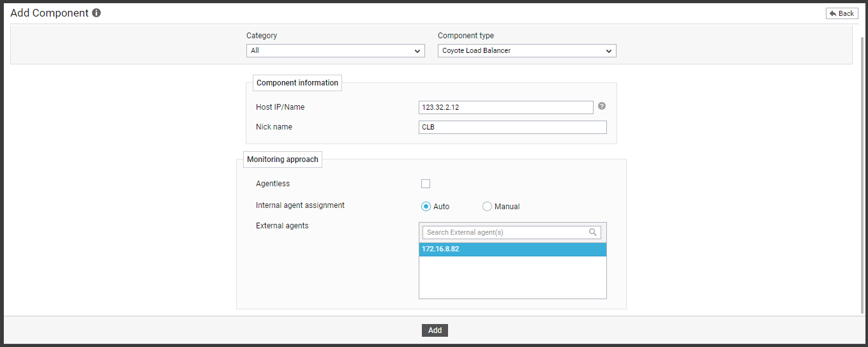Click the Host IP/Name field with 123.32.2.12
The height and width of the screenshot is (347, 868).
(x=506, y=107)
